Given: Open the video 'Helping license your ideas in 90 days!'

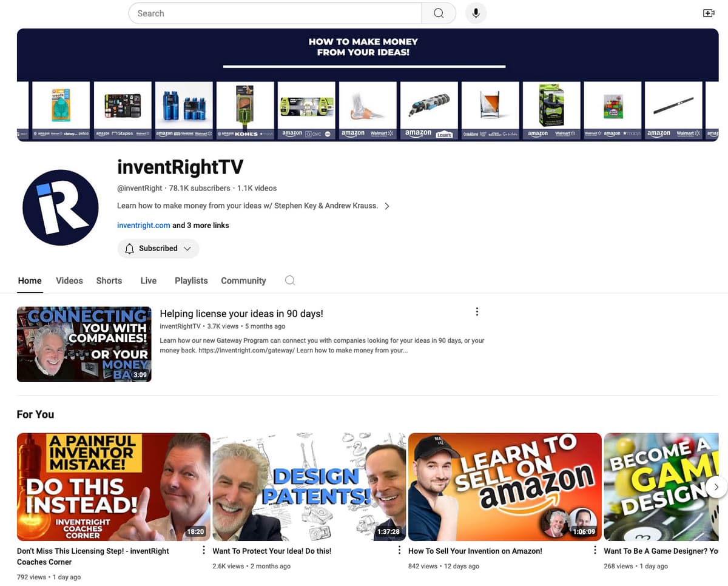Looking at the screenshot, I should pyautogui.click(x=241, y=314).
